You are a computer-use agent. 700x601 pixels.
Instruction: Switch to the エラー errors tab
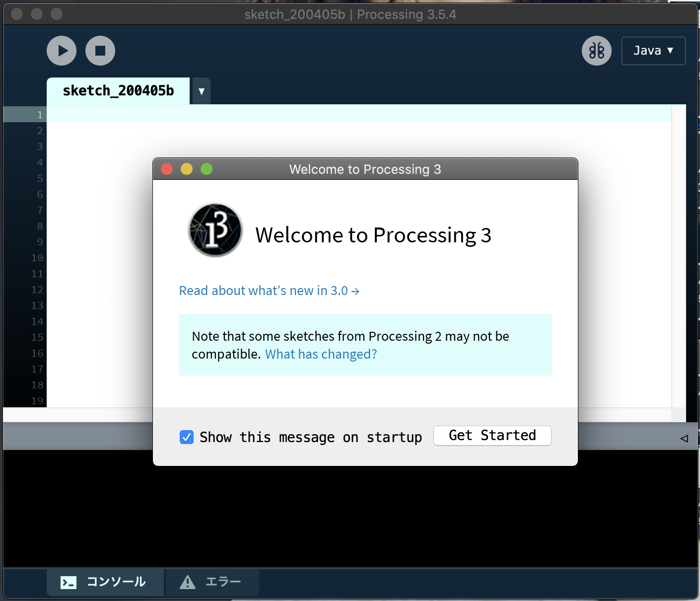[212, 582]
